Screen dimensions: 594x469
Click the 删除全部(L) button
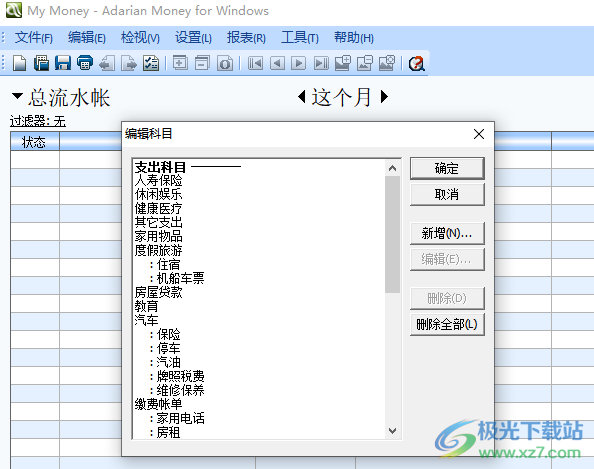coord(447,324)
